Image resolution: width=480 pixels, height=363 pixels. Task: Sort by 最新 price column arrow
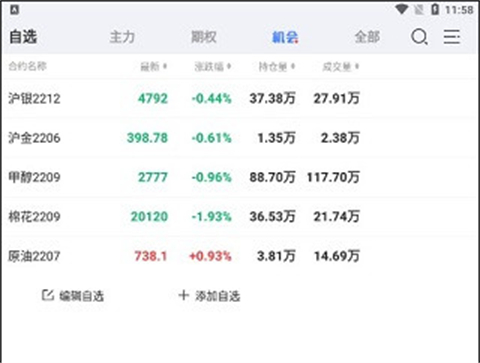click(165, 66)
